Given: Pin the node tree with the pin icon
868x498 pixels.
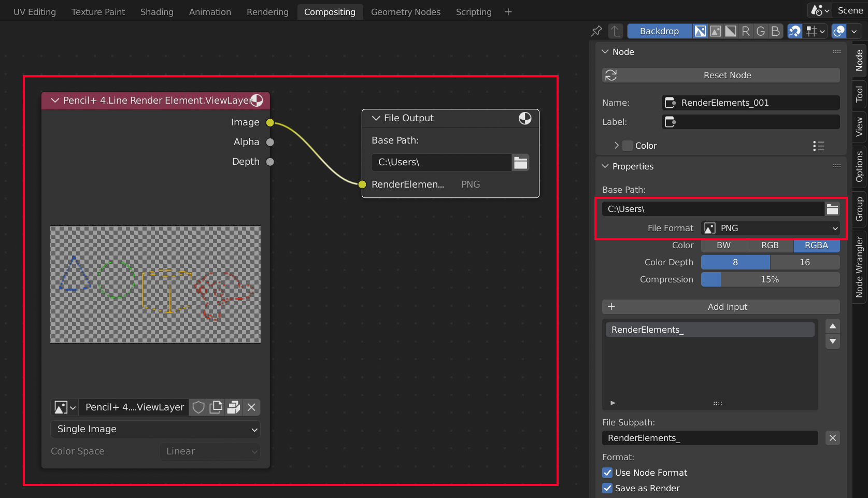Looking at the screenshot, I should click(x=596, y=31).
